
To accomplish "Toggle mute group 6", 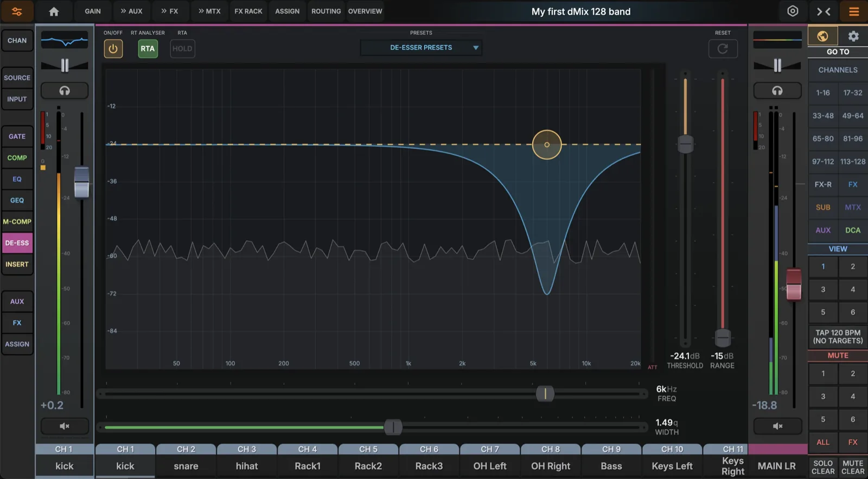I will tap(853, 419).
